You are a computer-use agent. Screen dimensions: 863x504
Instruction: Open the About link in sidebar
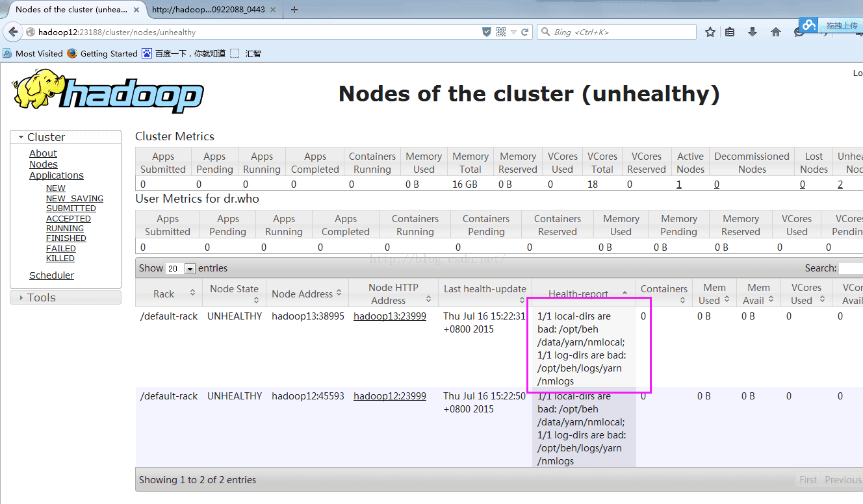pyautogui.click(x=43, y=153)
